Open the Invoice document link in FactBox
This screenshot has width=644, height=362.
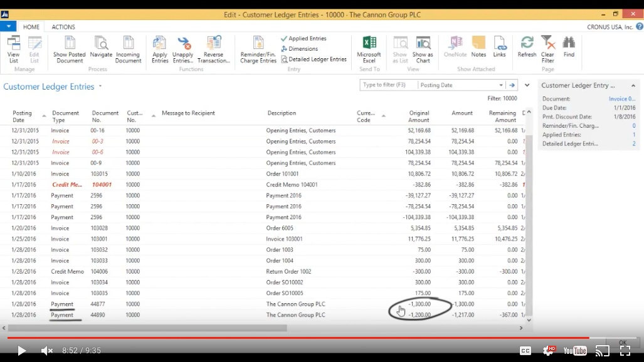(622, 99)
